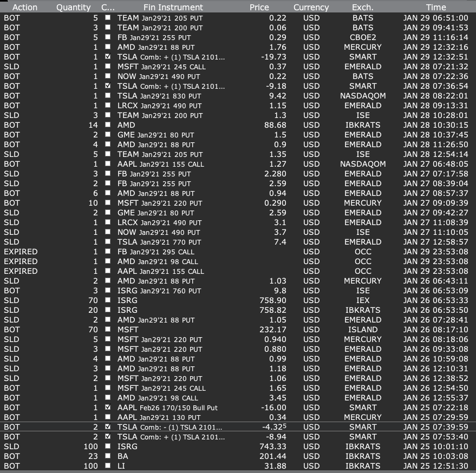Sort by the Quantity column header
This screenshot has height=473, width=476.
(x=73, y=7)
